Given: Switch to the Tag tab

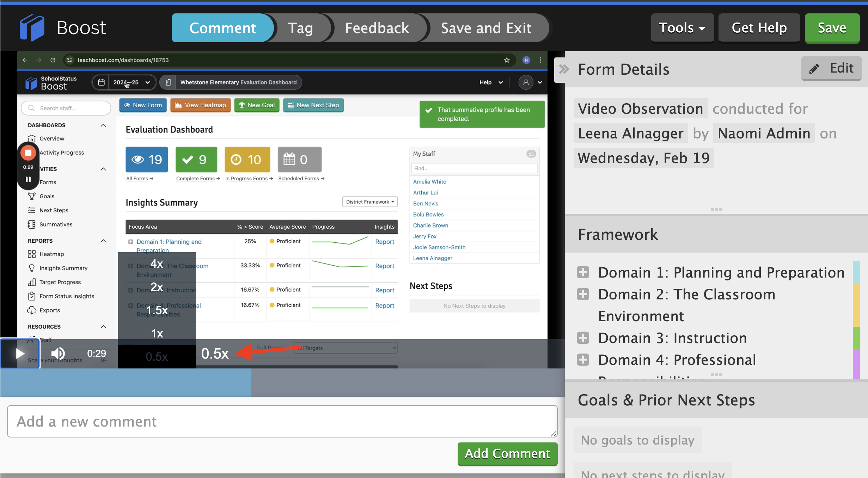Looking at the screenshot, I should tap(300, 28).
